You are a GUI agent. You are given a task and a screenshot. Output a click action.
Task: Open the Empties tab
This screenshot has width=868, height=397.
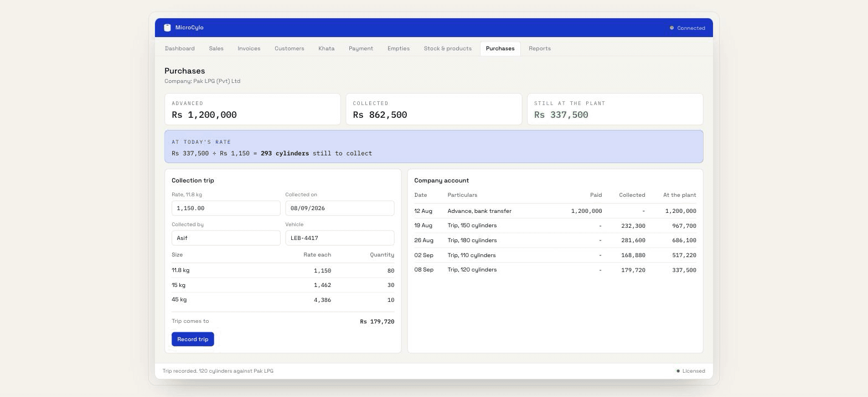(x=399, y=49)
